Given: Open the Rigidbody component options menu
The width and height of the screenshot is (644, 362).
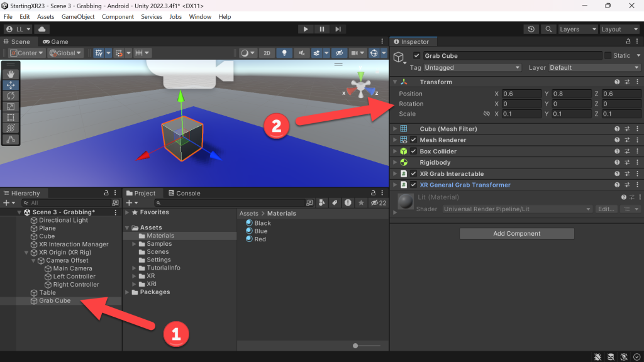Looking at the screenshot, I should [x=638, y=163].
